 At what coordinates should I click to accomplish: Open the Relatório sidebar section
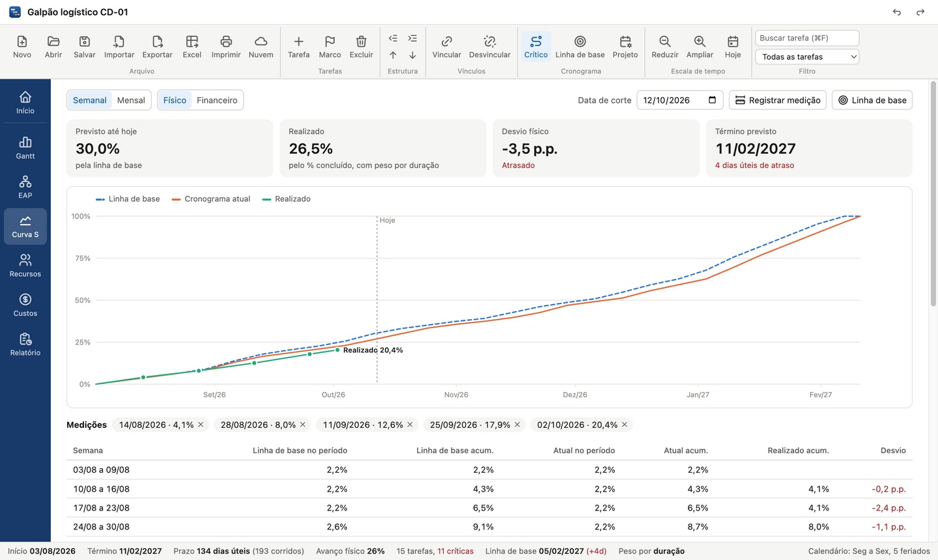coord(25,344)
